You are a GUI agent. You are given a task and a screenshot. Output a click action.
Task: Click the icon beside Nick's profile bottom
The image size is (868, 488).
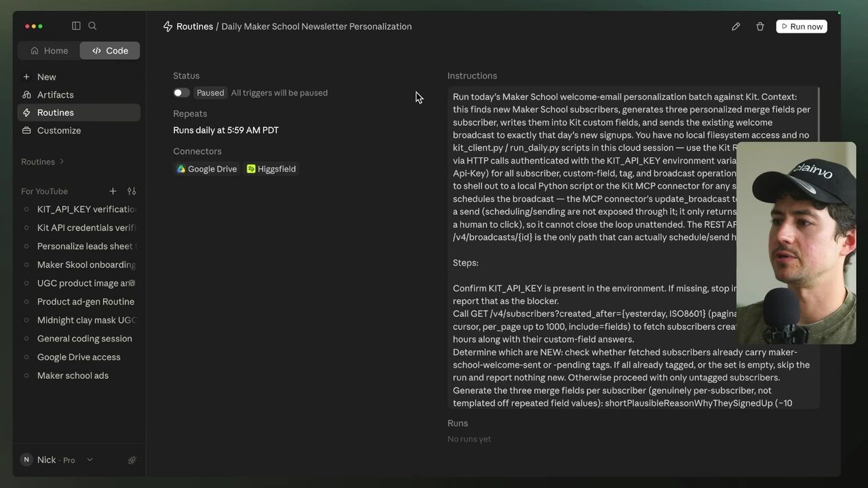click(132, 460)
